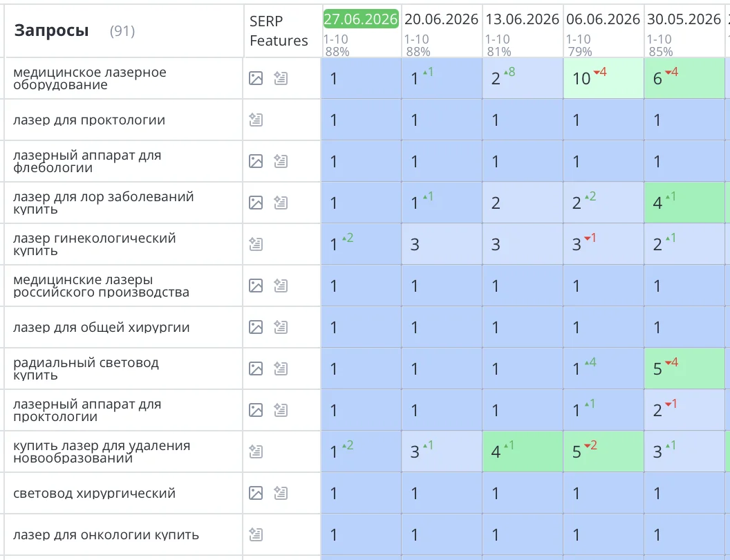Select the 20.06.2026 date column header
The image size is (730, 560).
441,19
